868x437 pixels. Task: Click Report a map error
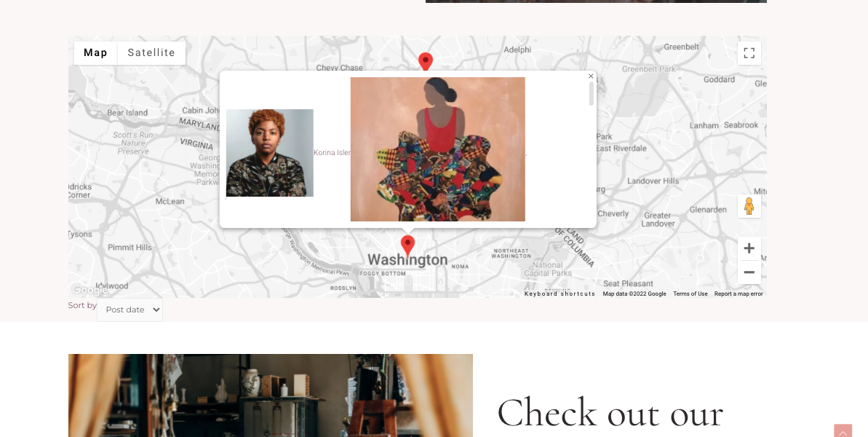click(x=738, y=294)
